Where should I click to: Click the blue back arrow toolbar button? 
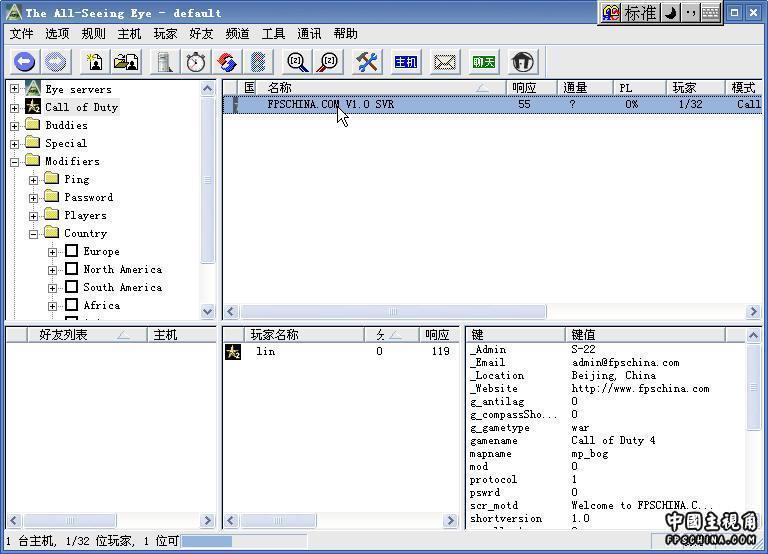point(24,62)
